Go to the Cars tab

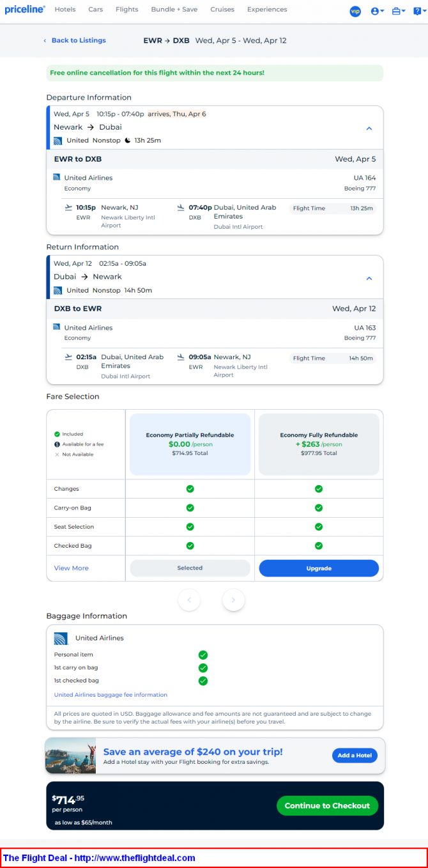point(96,10)
